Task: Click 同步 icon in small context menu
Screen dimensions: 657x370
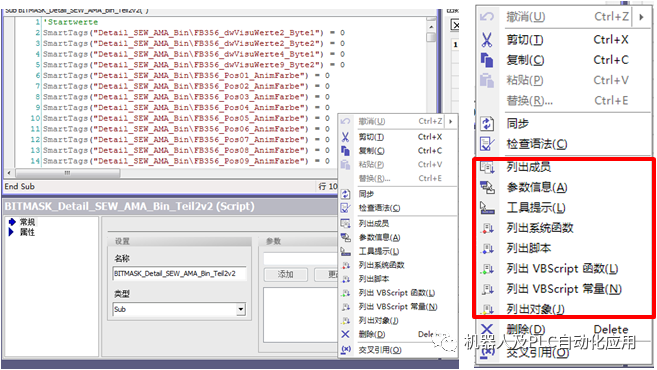Action: [345, 194]
